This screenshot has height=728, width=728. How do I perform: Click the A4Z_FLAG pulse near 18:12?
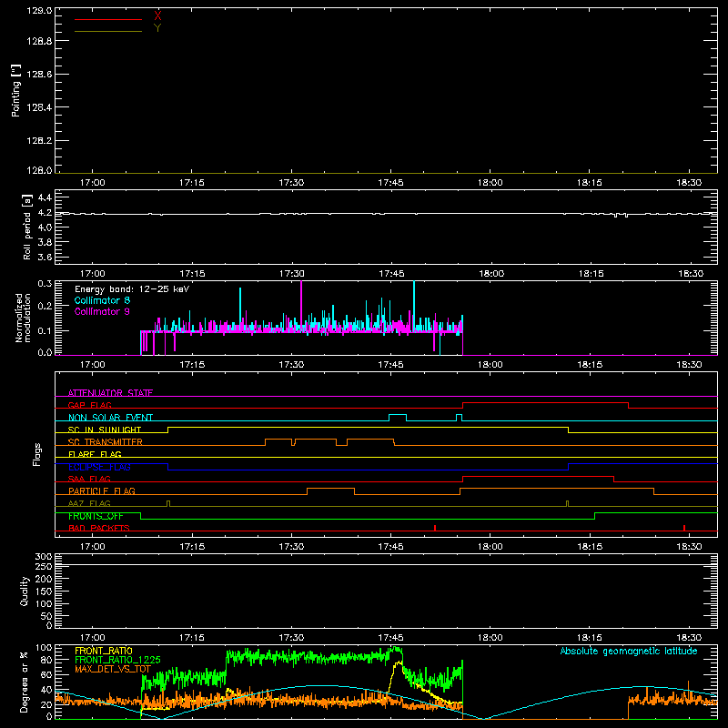click(567, 504)
